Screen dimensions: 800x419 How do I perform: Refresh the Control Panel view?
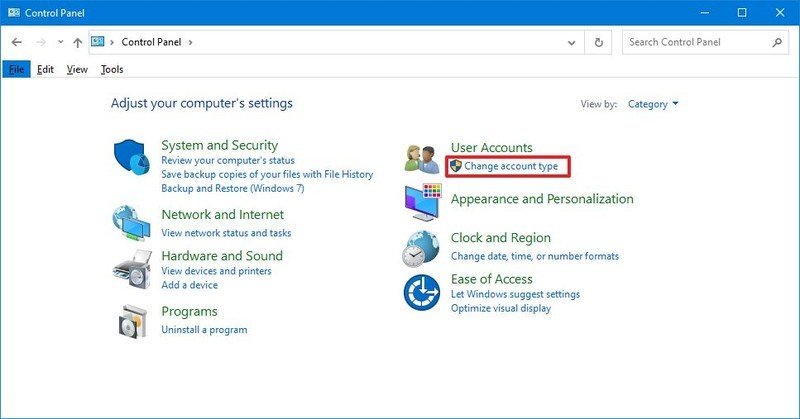pyautogui.click(x=599, y=42)
